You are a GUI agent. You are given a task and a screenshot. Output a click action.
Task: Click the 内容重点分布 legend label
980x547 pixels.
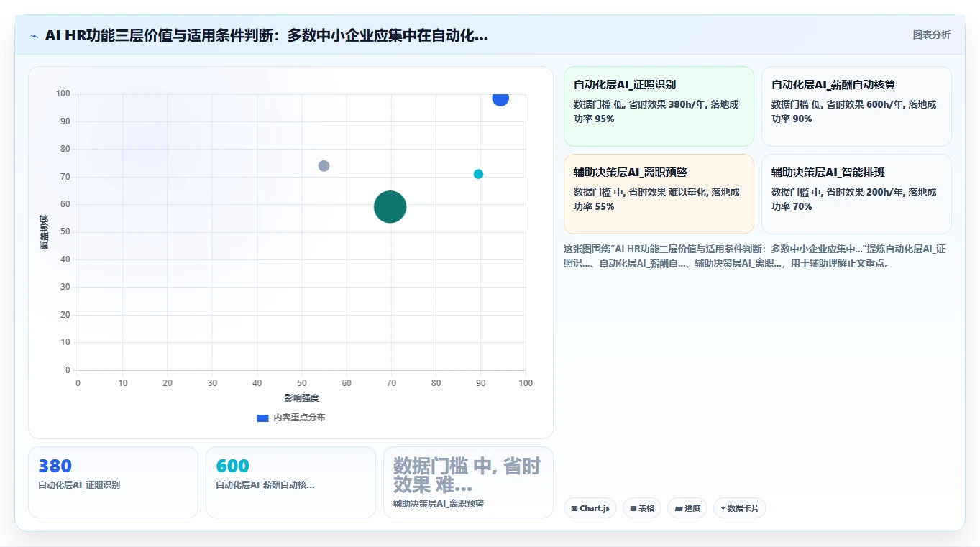pos(299,418)
